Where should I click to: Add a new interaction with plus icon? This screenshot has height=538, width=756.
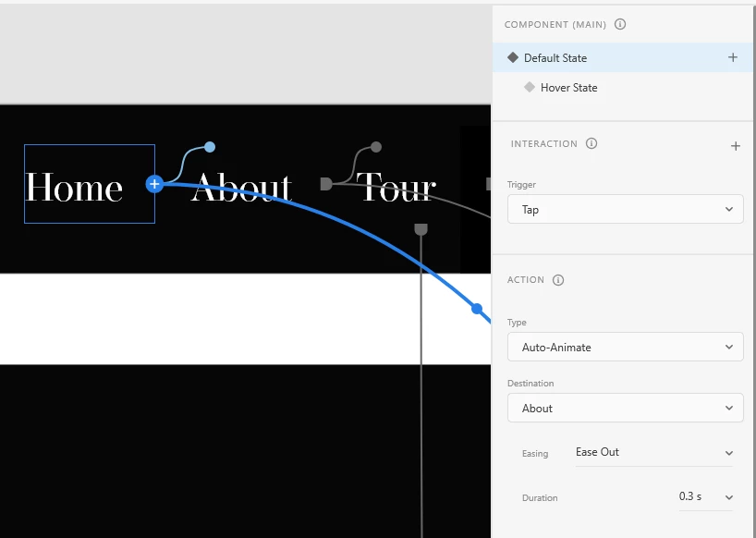pos(736,146)
